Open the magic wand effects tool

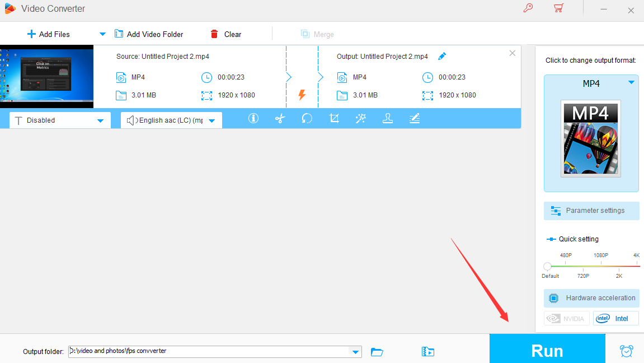pyautogui.click(x=360, y=118)
